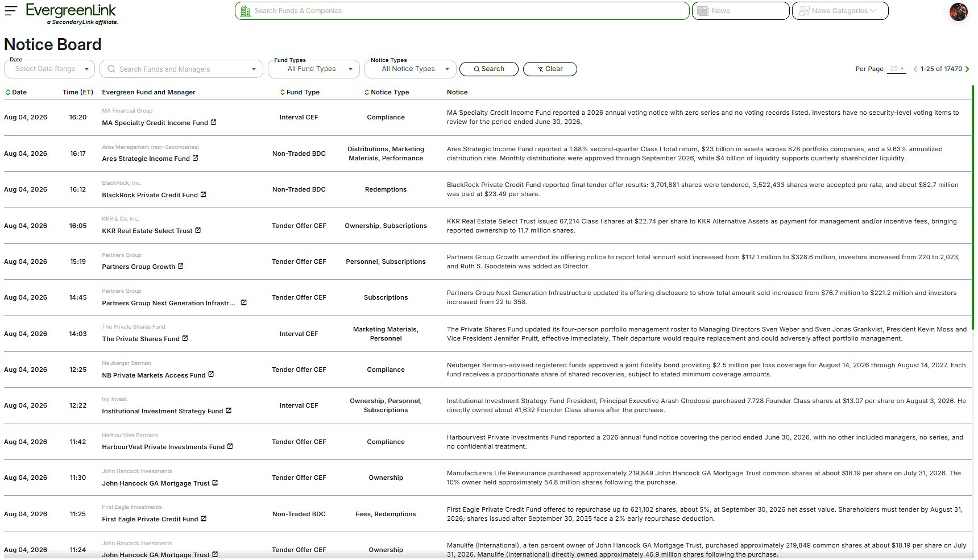Open external link for Partners Group Next Generation Infrastructure
Screen dimensions: 978x560
pos(244,302)
